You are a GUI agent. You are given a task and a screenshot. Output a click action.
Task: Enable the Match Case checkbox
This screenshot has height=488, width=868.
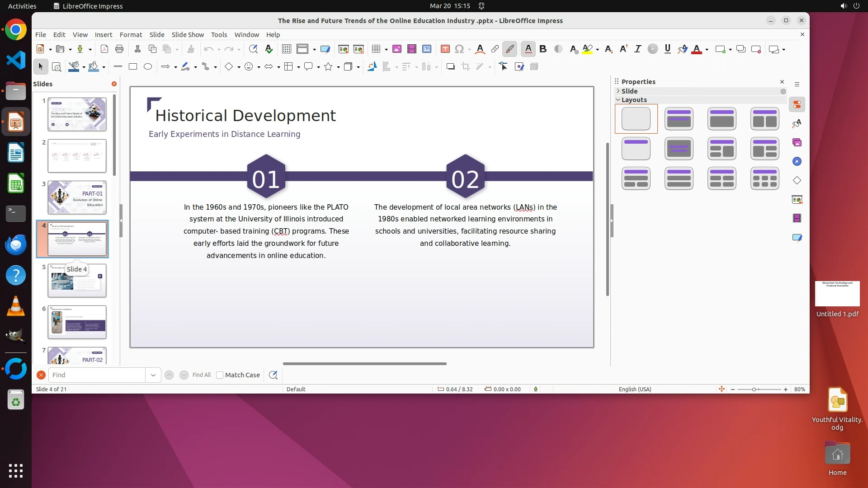coord(220,375)
